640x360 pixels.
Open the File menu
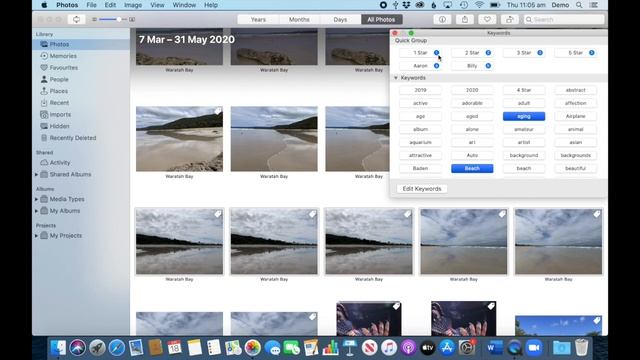pyautogui.click(x=91, y=5)
